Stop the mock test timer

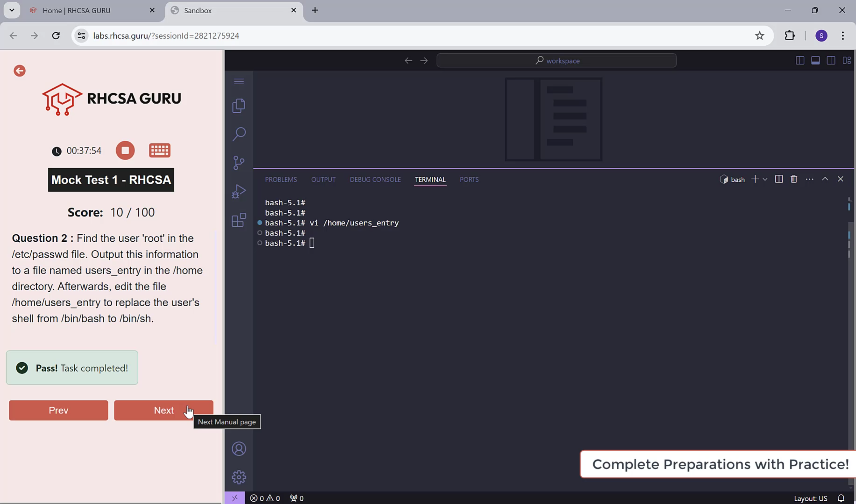click(125, 150)
